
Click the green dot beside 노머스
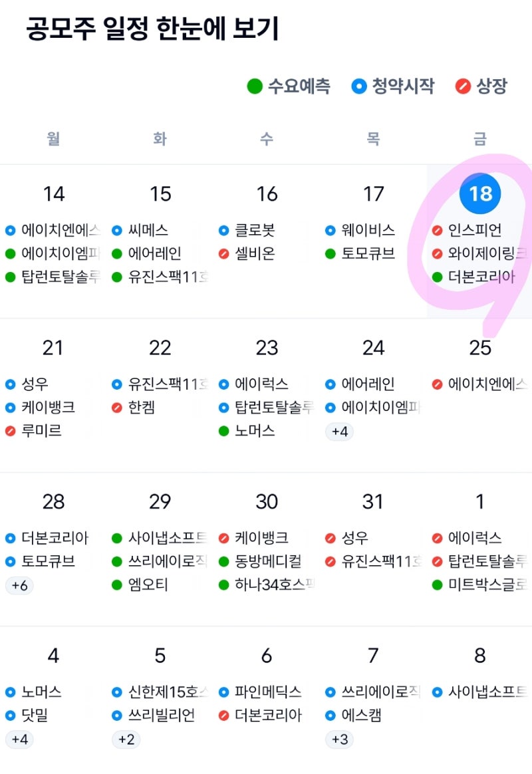(x=223, y=430)
